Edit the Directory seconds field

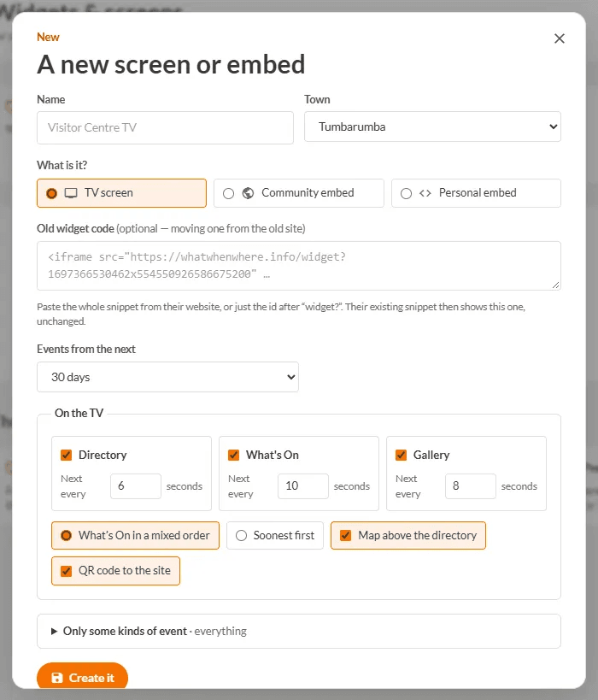[x=136, y=486]
